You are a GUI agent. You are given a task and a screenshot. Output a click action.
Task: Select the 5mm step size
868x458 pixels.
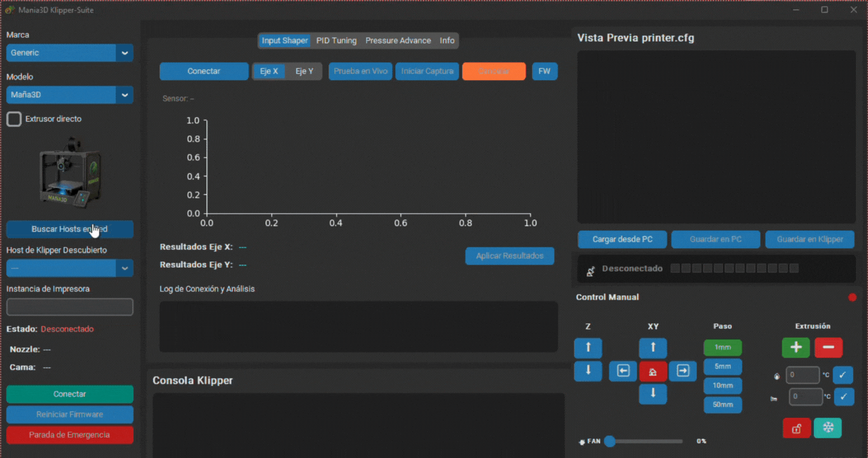tap(722, 367)
